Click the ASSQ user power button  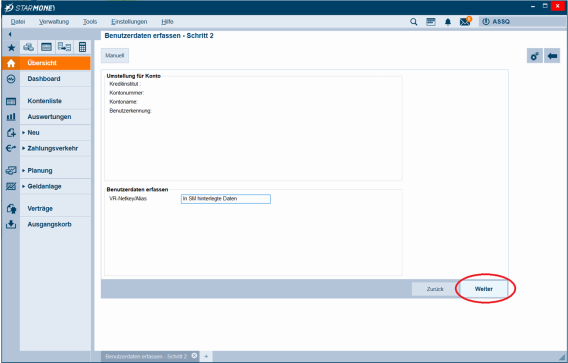(x=496, y=22)
